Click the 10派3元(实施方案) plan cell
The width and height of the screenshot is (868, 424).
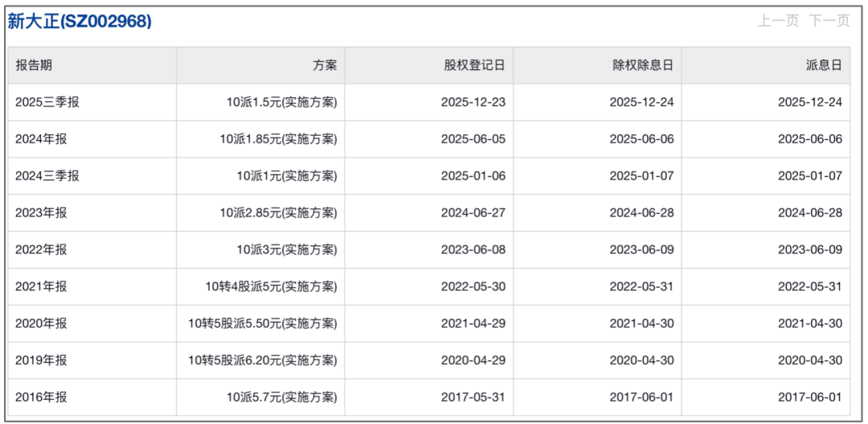click(286, 249)
